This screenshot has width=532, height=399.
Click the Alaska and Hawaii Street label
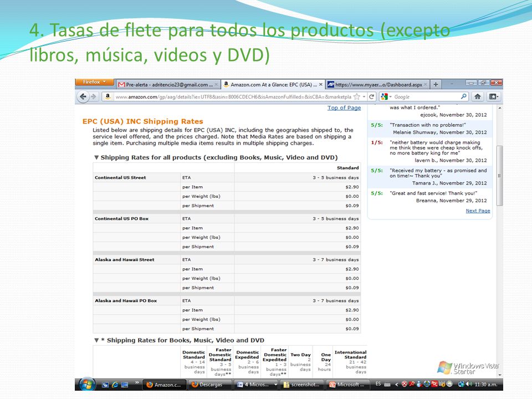tap(124, 259)
